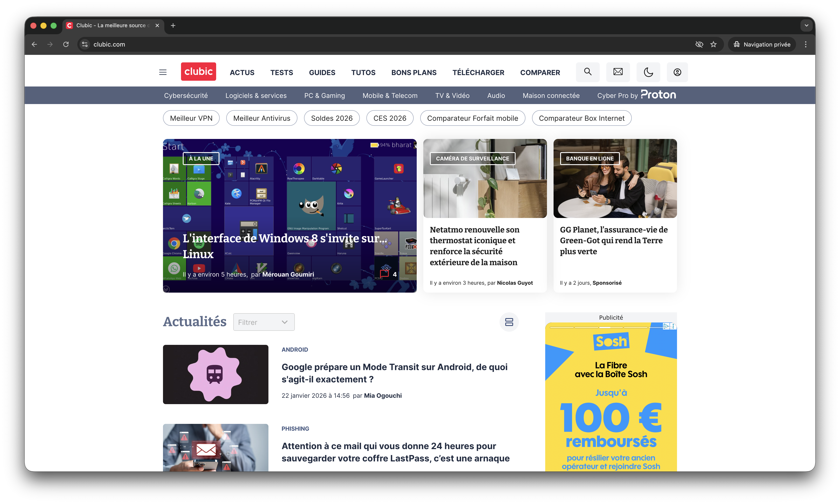This screenshot has width=840, height=504.
Task: Switch Actualités list layout view
Action: coord(509,322)
